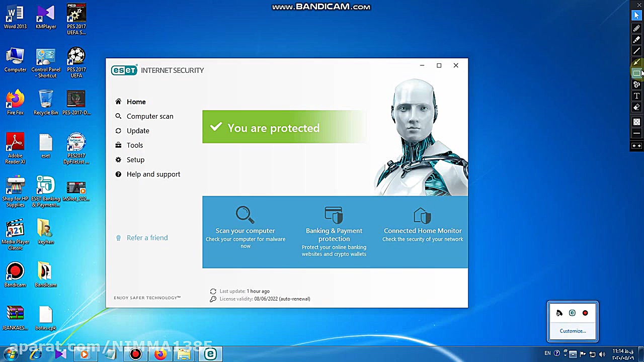Select the Bandicam line drawing tool

point(636,51)
